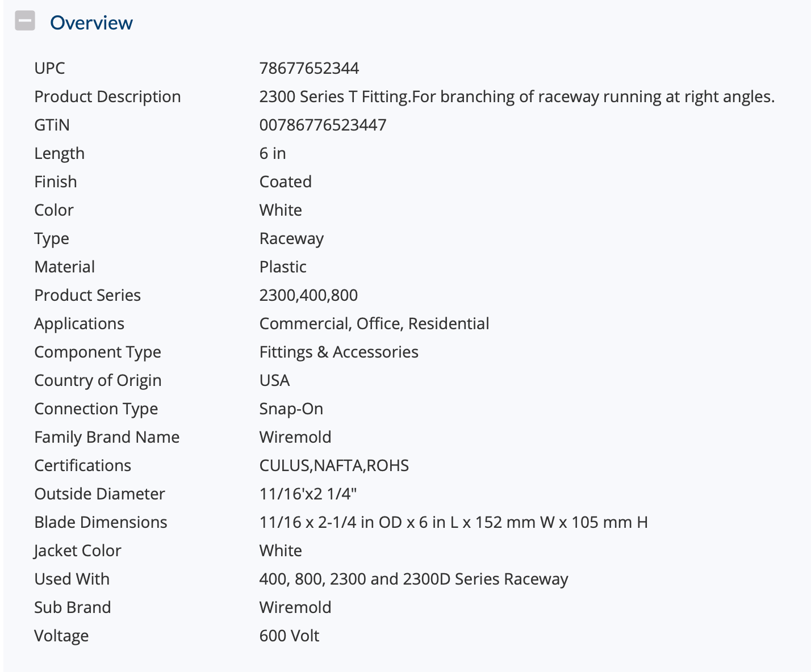The image size is (811, 672).
Task: Select the Blade Dimensions value text
Action: pyautogui.click(x=453, y=522)
